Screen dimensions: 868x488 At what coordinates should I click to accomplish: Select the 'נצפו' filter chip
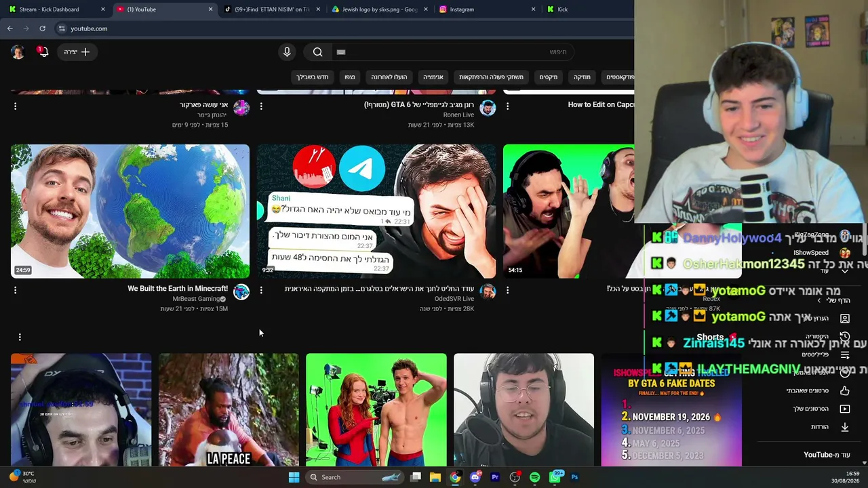[350, 77]
